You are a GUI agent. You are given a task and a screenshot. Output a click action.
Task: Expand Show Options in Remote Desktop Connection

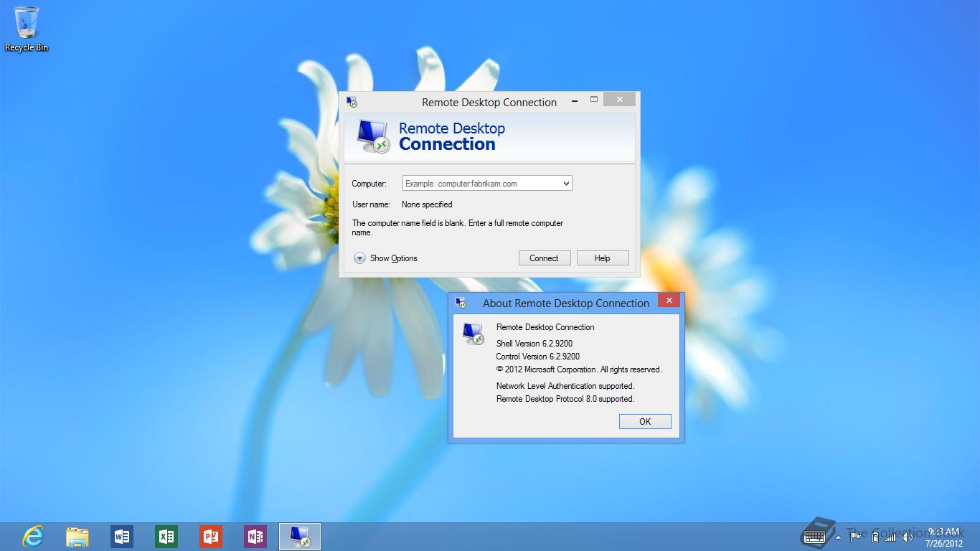pyautogui.click(x=386, y=258)
